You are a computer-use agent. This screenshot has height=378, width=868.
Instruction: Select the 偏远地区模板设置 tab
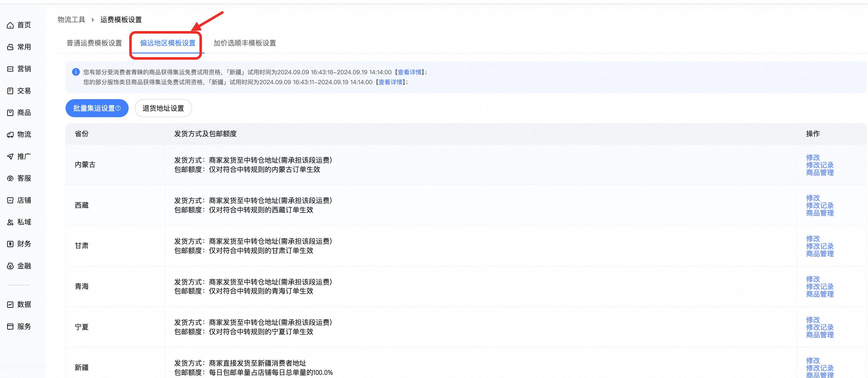pos(168,43)
